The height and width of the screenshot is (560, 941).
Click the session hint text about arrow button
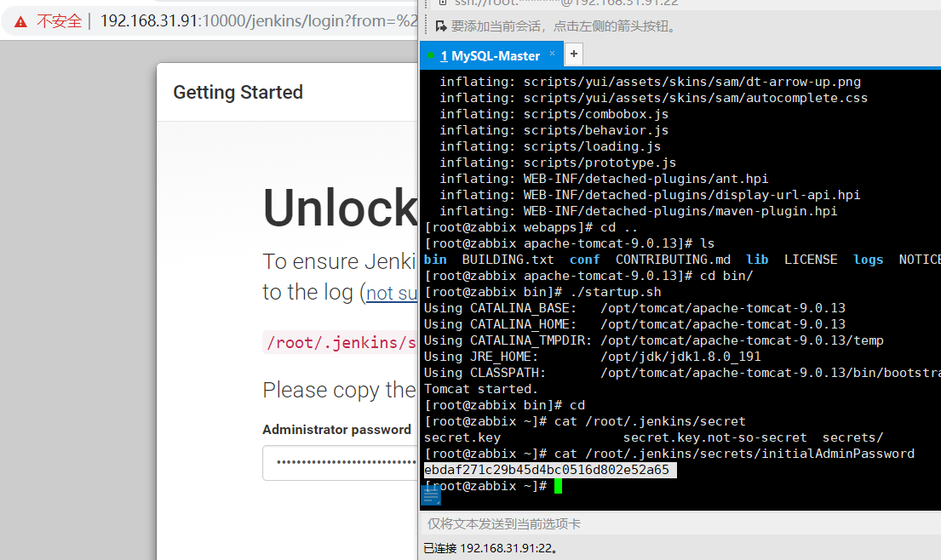(x=565, y=26)
